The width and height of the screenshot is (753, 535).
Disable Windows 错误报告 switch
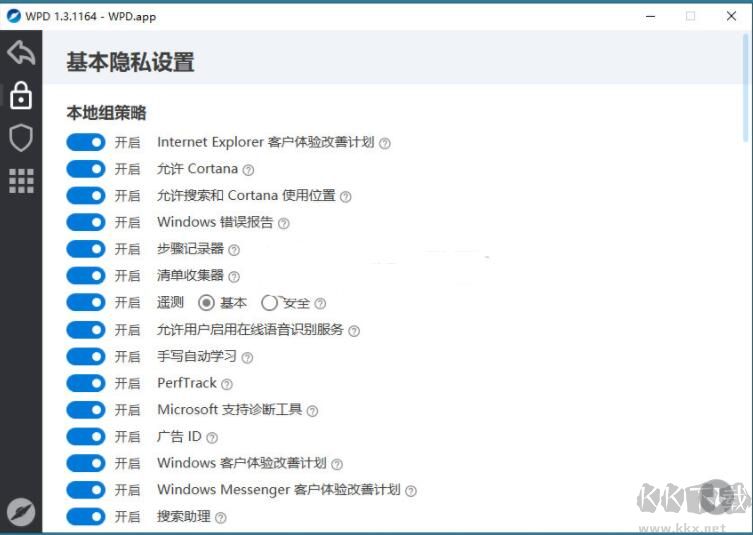tap(85, 222)
